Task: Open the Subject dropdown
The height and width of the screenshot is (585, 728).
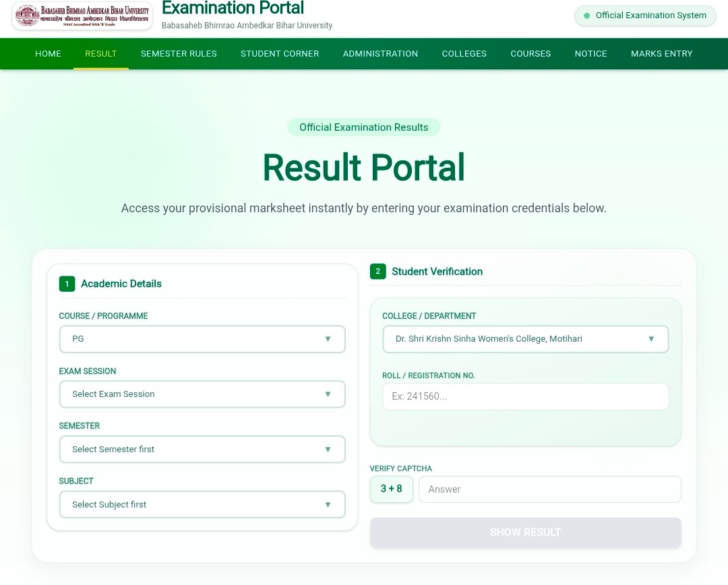Action: [x=202, y=505]
